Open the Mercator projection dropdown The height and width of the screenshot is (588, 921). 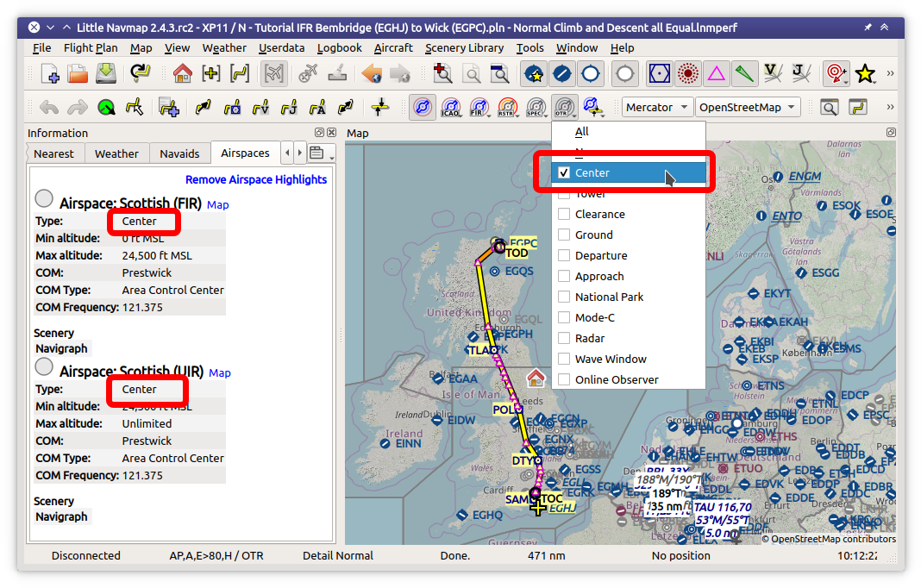tap(656, 108)
